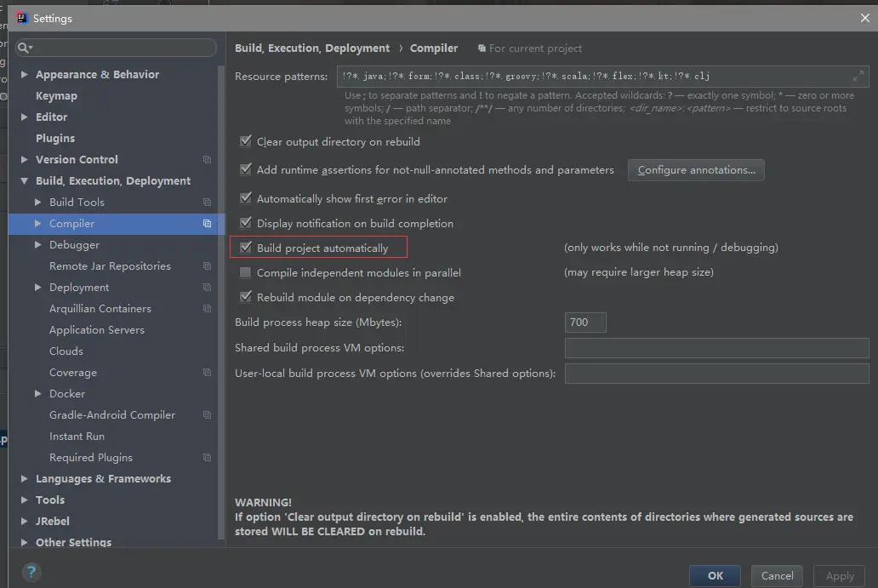Click the IntelliJ logo icon in title bar

click(22, 18)
